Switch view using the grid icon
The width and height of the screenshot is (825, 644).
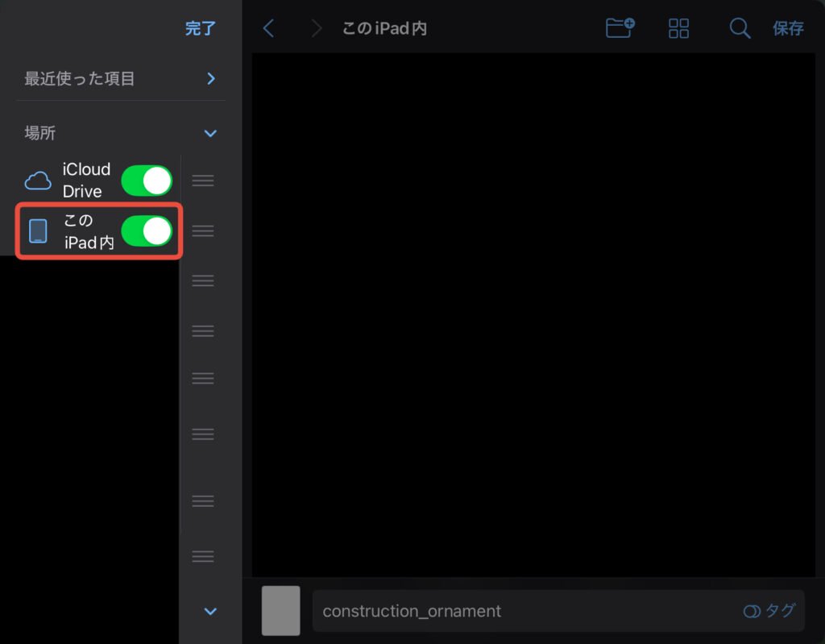(678, 29)
